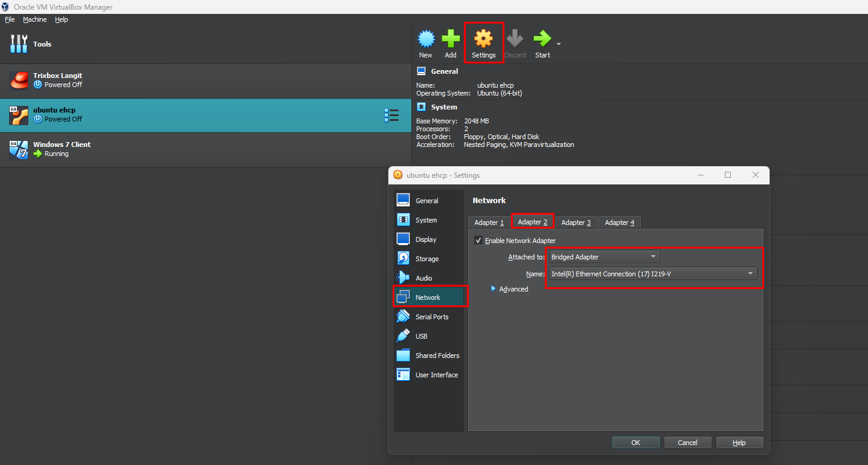868x465 pixels.
Task: Open the File menu
Action: pyautogui.click(x=10, y=19)
